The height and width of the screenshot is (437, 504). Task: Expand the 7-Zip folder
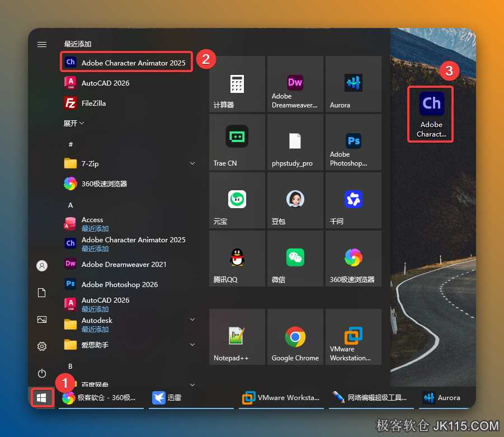129,163
